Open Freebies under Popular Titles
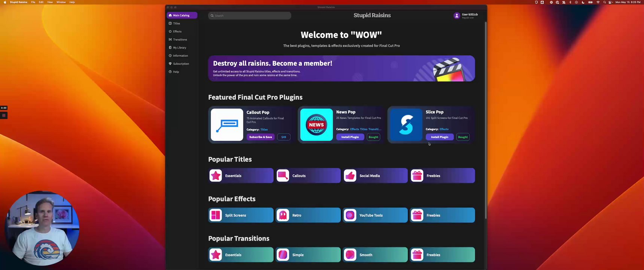The image size is (644, 270). pos(442,175)
